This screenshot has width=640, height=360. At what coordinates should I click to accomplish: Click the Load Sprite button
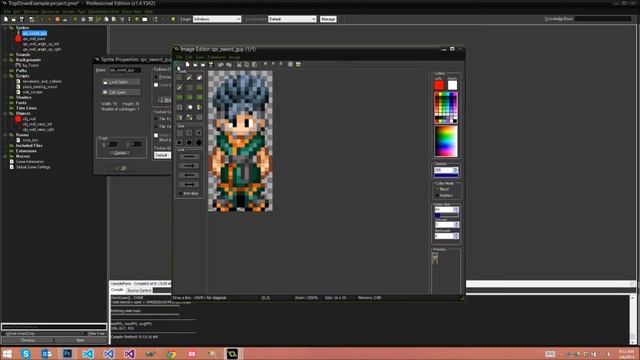pyautogui.click(x=121, y=82)
